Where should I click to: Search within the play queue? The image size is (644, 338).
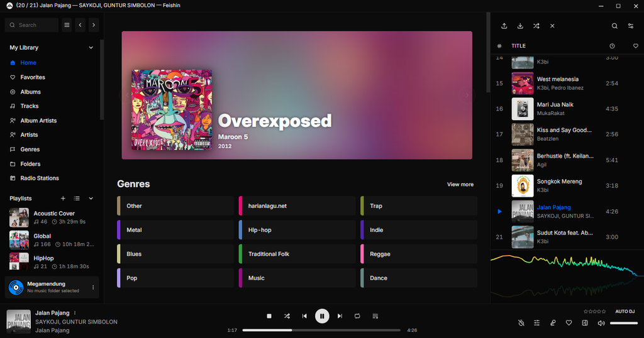tap(614, 26)
